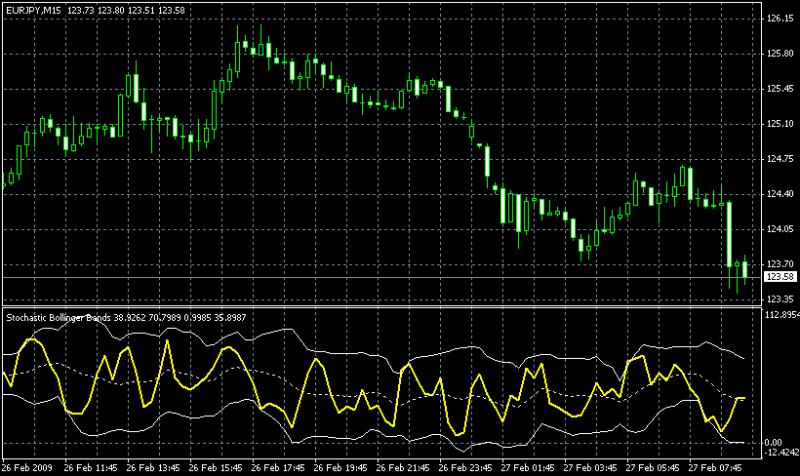Click the 26 Feb 23:45 time label
800x476 pixels.
[465, 468]
